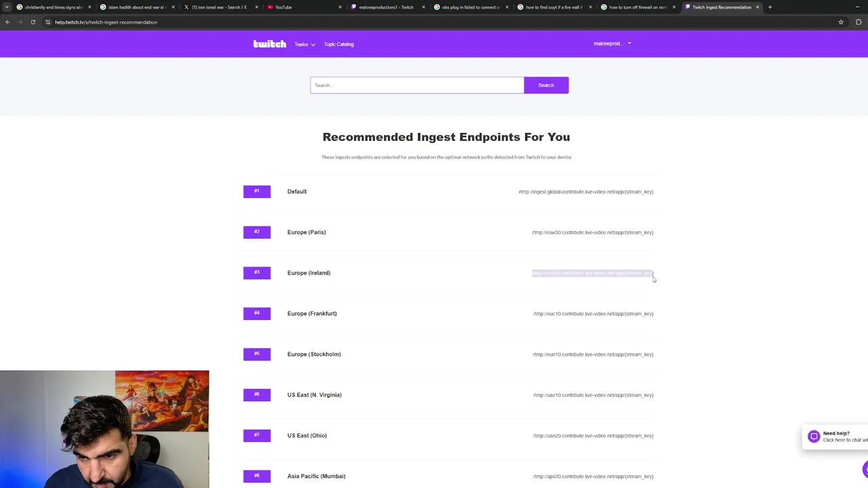Click the eun10 Stockholm rtmp URL

coord(593,354)
